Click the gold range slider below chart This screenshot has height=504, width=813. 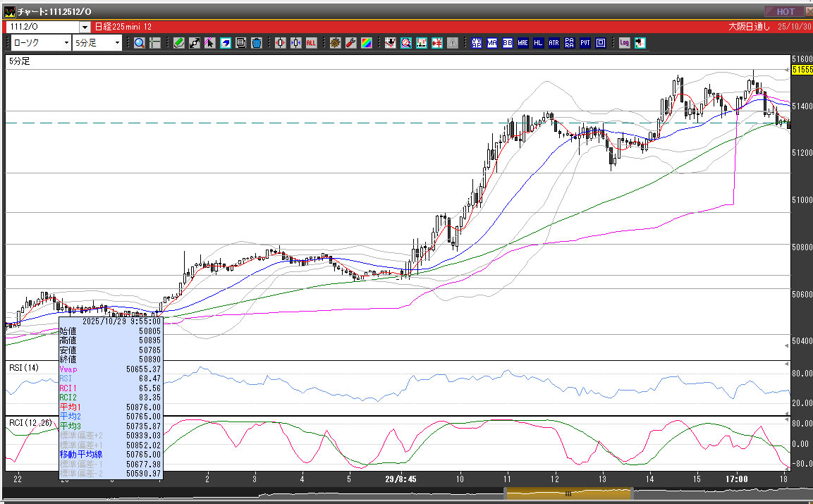(x=568, y=494)
